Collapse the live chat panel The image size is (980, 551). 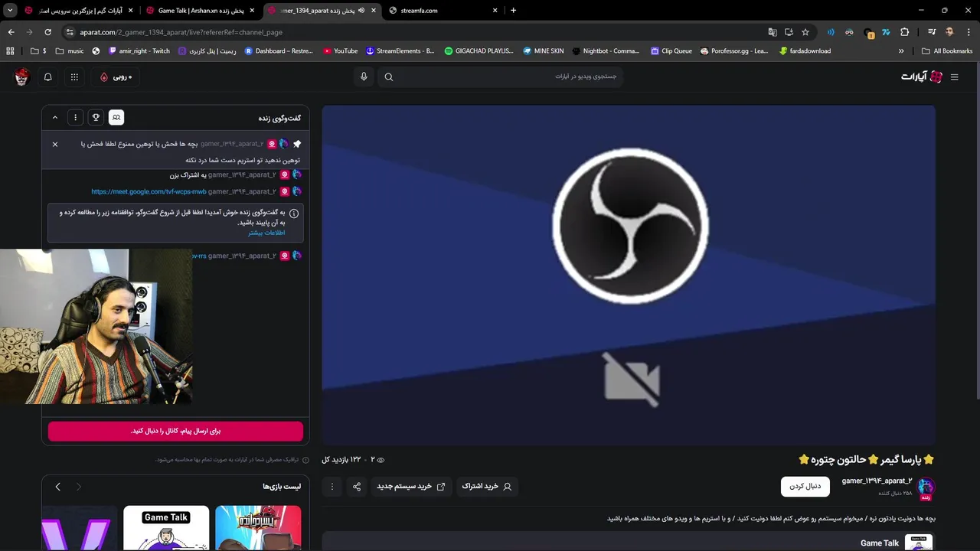click(55, 117)
